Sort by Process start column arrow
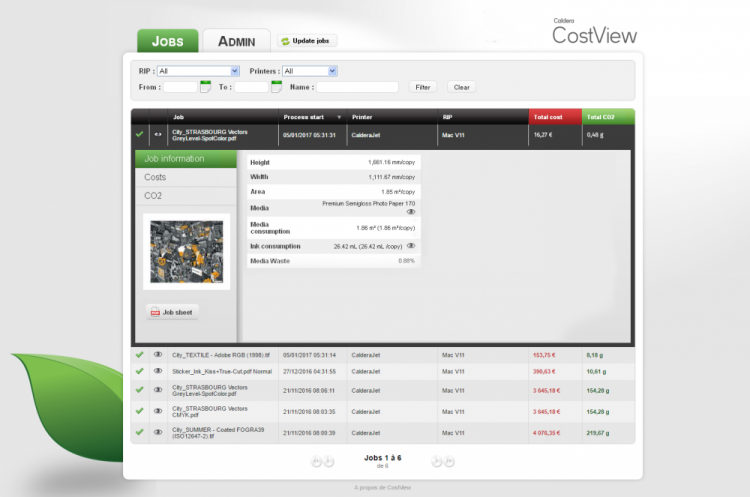This screenshot has height=497, width=750. coord(337,117)
